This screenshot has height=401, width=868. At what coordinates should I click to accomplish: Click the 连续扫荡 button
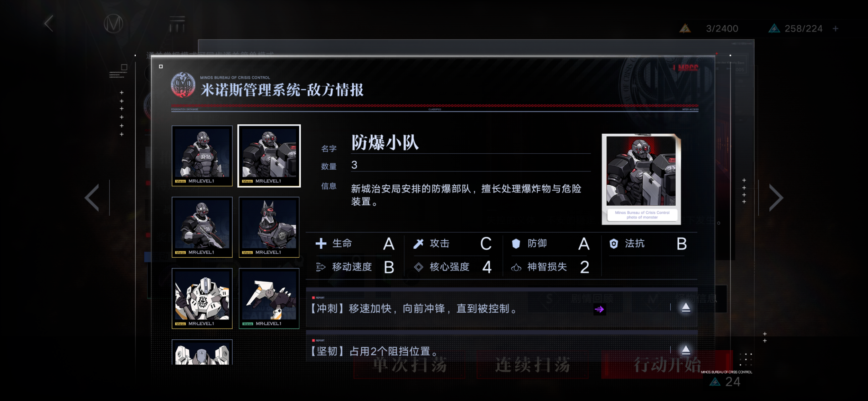(x=533, y=365)
